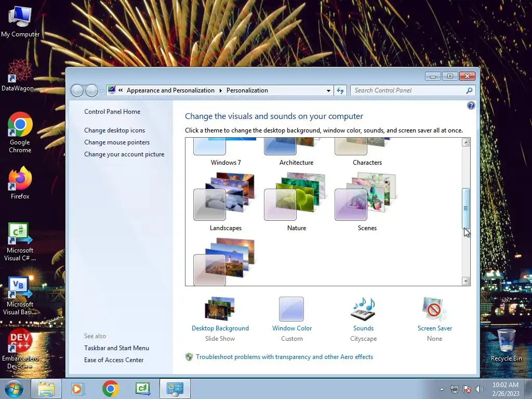Image resolution: width=532 pixels, height=399 pixels.
Task: Select the Nature theme
Action: 296,203
